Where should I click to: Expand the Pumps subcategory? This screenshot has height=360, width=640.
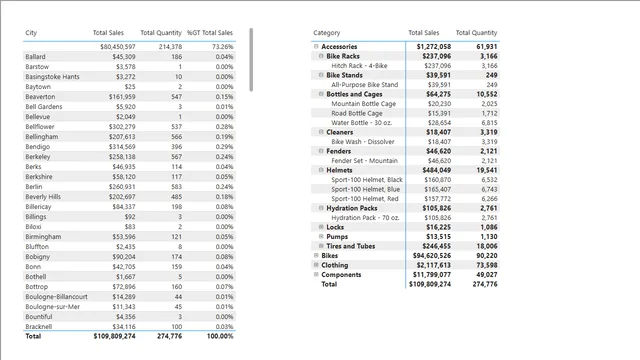click(x=321, y=236)
